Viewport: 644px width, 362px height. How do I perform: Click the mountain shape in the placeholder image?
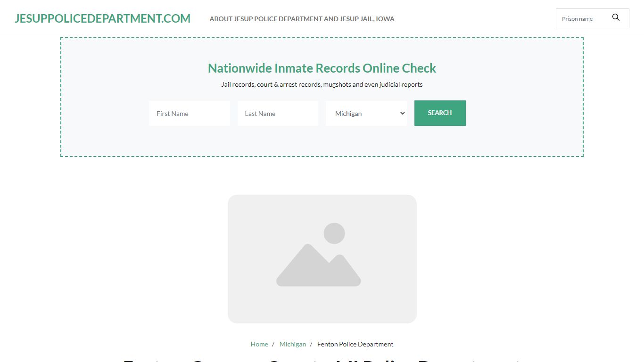point(311,269)
